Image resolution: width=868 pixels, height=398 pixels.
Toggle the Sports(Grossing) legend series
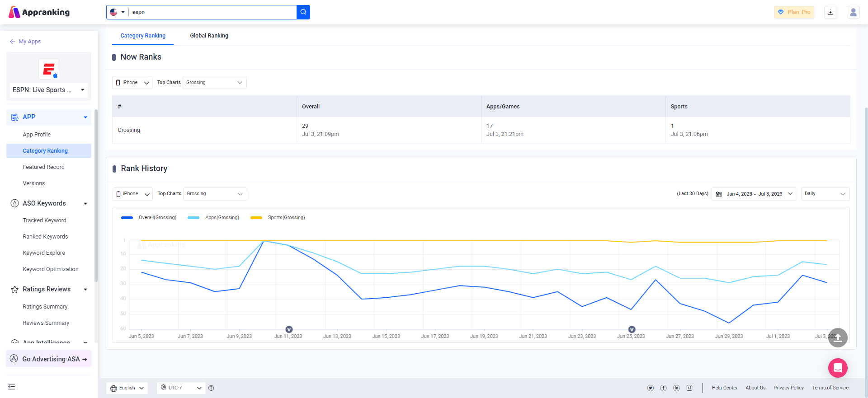278,218
